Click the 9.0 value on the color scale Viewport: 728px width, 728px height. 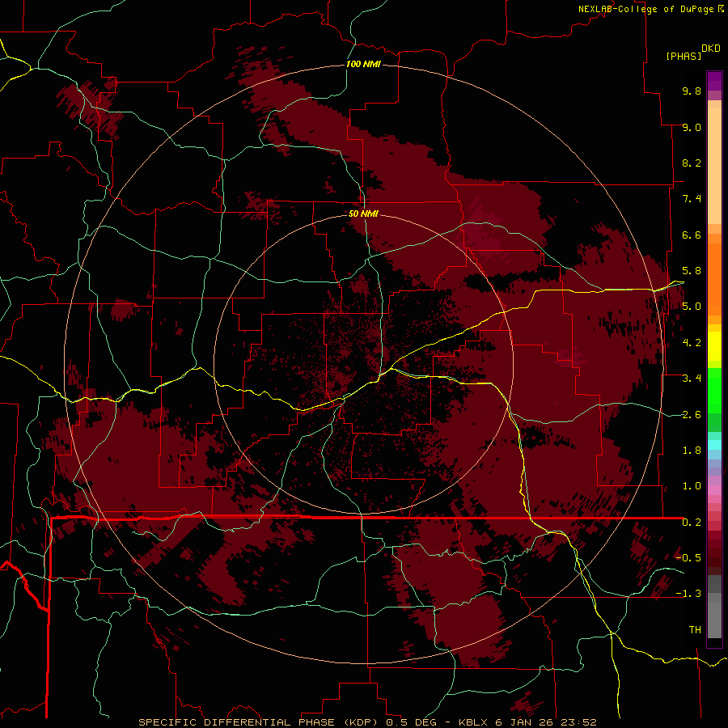692,127
